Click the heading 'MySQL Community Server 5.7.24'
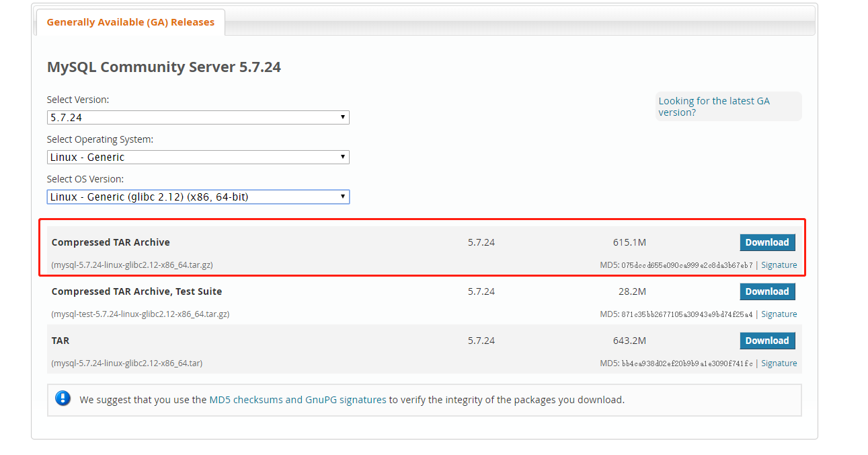The width and height of the screenshot is (868, 455). point(164,67)
